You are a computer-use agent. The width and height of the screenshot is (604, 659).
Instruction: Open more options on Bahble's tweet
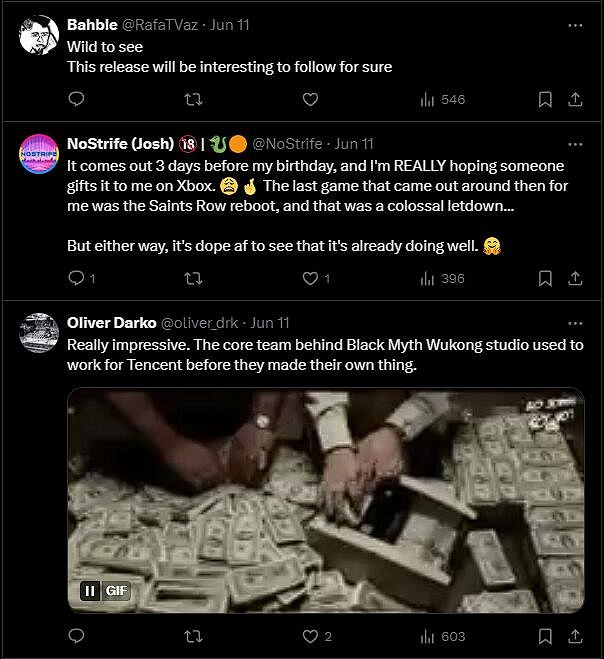(x=574, y=25)
